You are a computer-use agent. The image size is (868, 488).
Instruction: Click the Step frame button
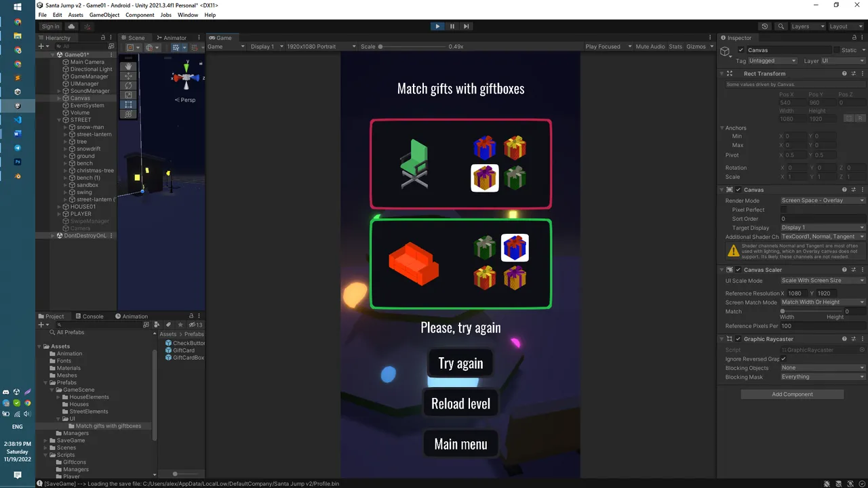coord(467,26)
